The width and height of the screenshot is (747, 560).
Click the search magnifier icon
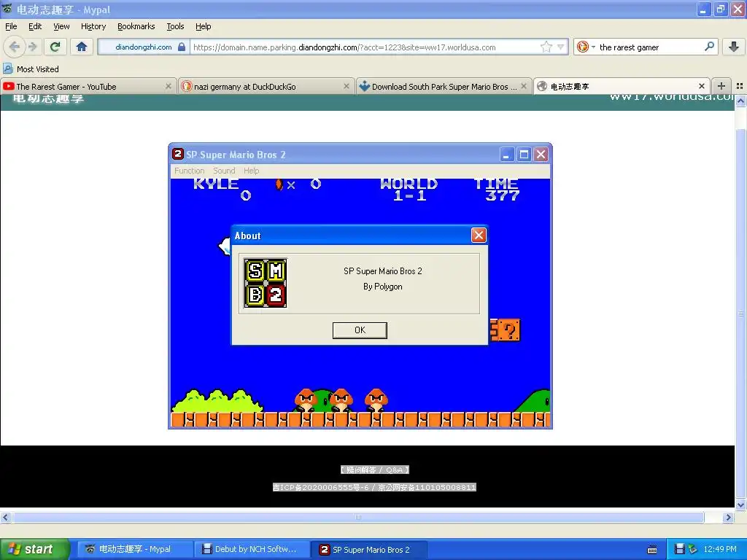[709, 47]
